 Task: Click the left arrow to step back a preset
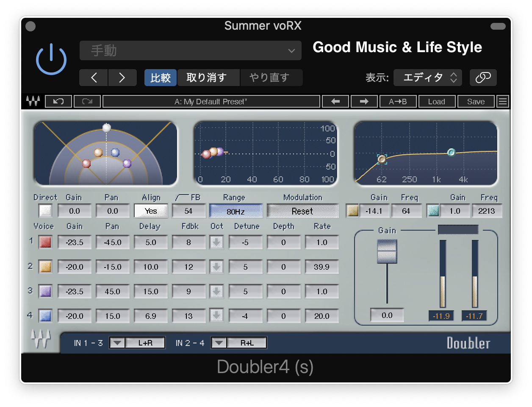tap(93, 77)
